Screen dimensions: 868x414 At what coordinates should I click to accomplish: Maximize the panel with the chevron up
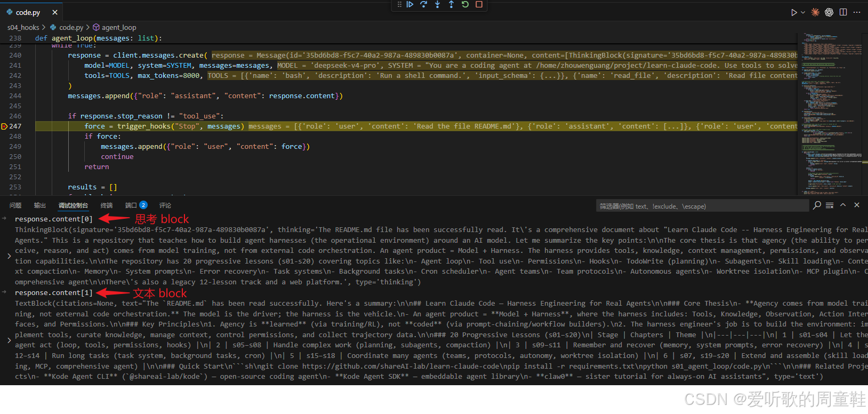(843, 205)
